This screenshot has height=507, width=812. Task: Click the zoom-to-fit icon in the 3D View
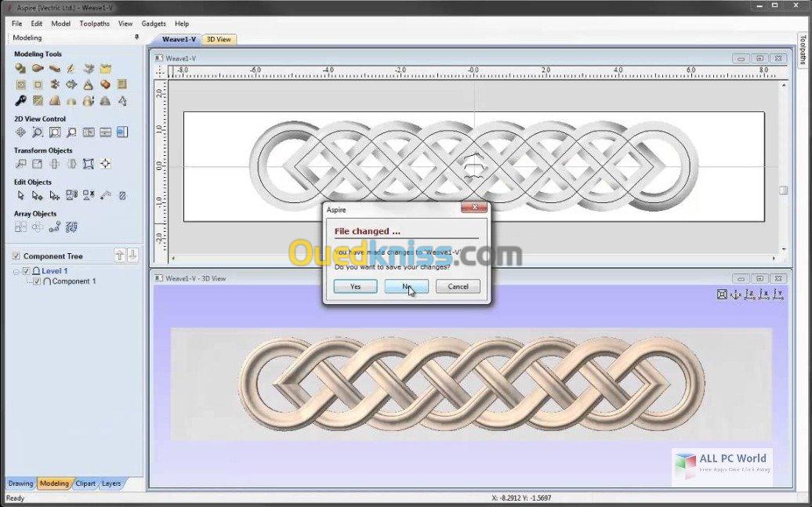pos(722,295)
